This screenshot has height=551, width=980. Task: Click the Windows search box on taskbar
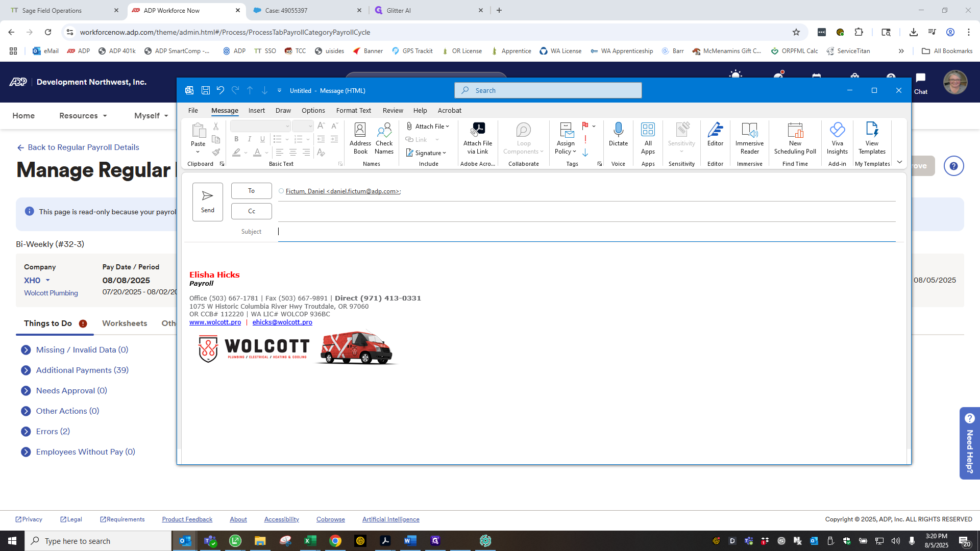pyautogui.click(x=98, y=541)
